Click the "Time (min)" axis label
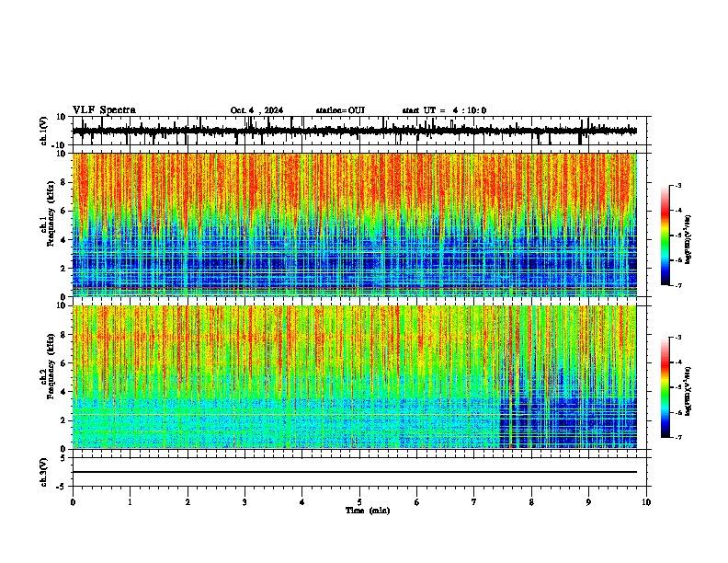Image resolution: width=728 pixels, height=563 pixels. point(368,511)
